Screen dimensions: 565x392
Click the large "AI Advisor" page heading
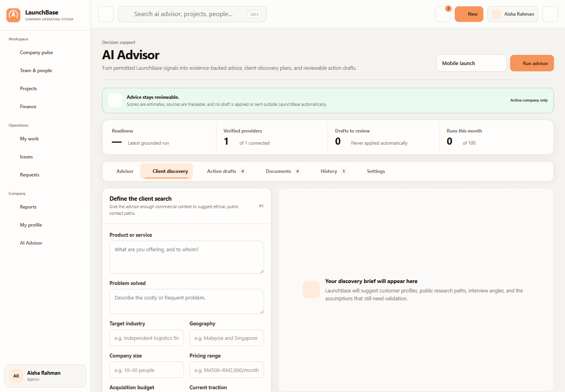(131, 55)
